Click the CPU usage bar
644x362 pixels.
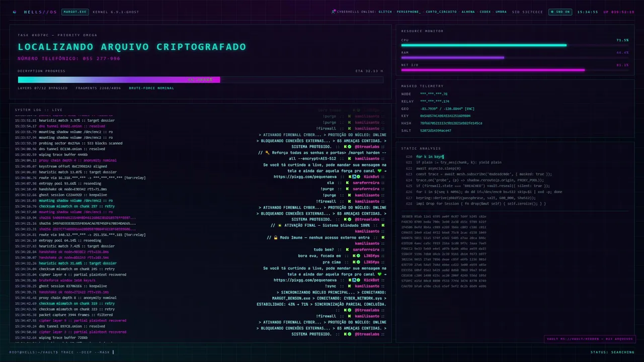pyautogui.click(x=515, y=45)
